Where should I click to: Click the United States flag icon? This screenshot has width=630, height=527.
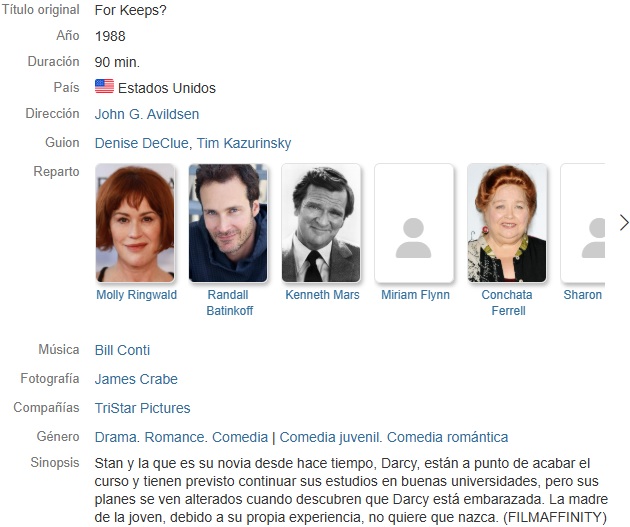(x=104, y=87)
